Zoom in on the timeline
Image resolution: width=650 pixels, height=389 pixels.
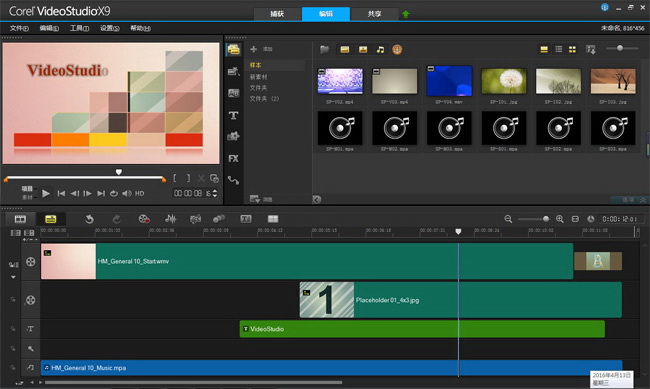[560, 219]
